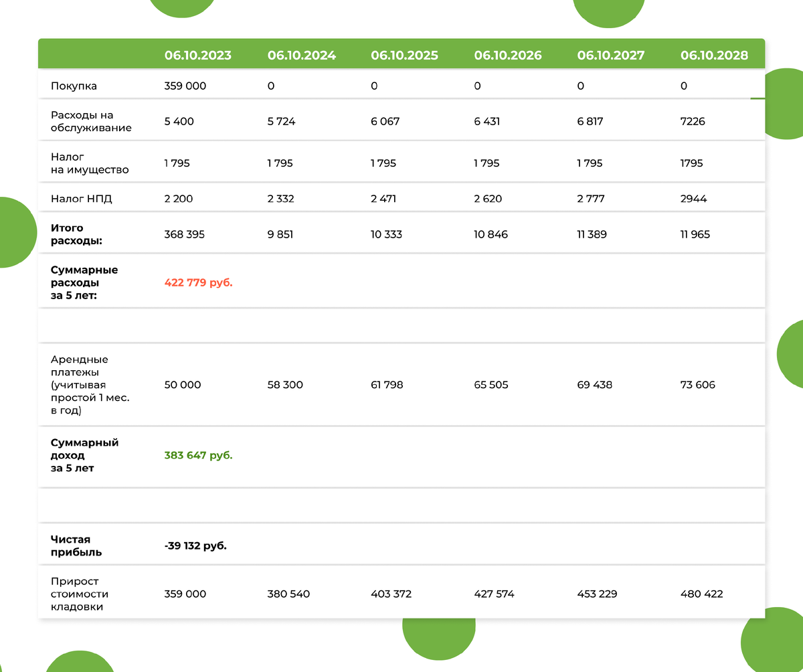803x672 pixels.
Task: Click the 6 067 maintenance cost cell
Action: pos(385,122)
